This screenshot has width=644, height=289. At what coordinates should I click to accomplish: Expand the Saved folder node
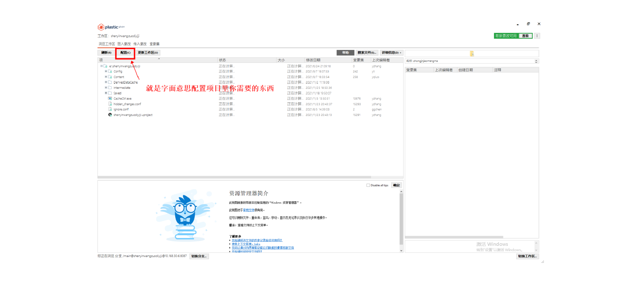(106, 93)
